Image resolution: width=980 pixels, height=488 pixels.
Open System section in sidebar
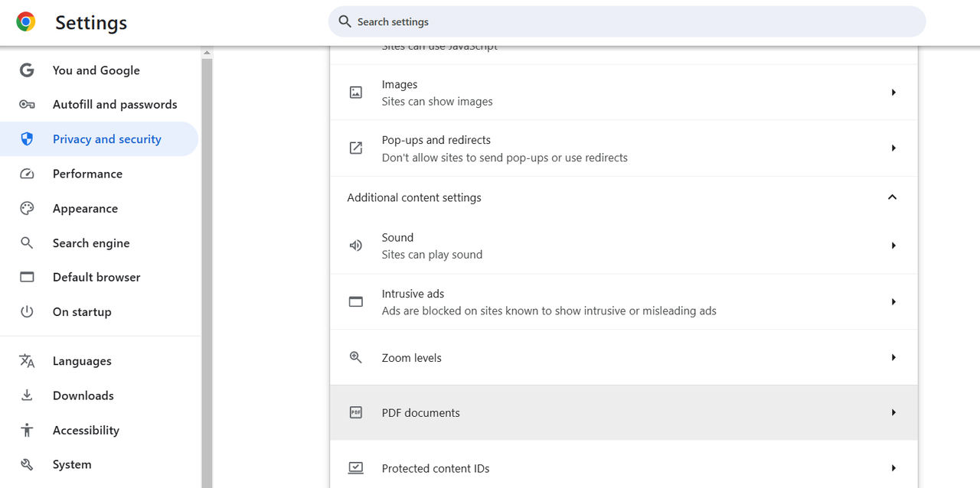[x=99, y=464]
